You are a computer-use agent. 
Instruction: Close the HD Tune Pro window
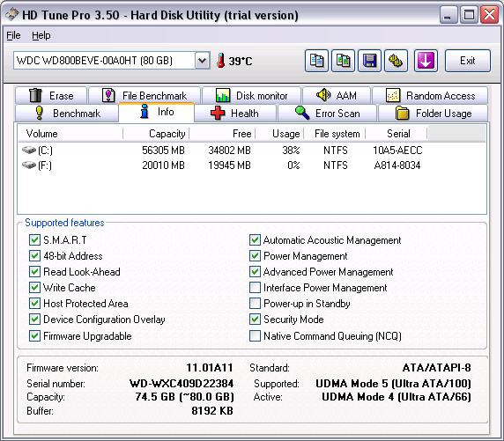(x=489, y=15)
